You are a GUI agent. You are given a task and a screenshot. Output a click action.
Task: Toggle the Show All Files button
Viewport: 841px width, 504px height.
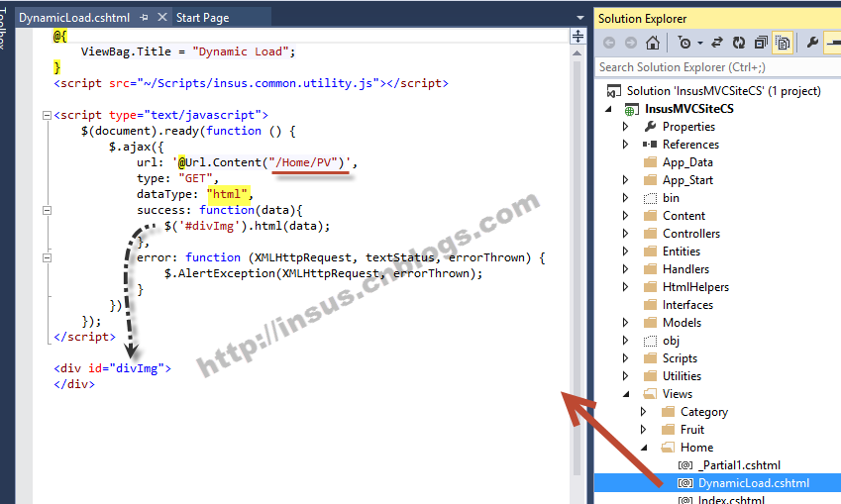784,43
